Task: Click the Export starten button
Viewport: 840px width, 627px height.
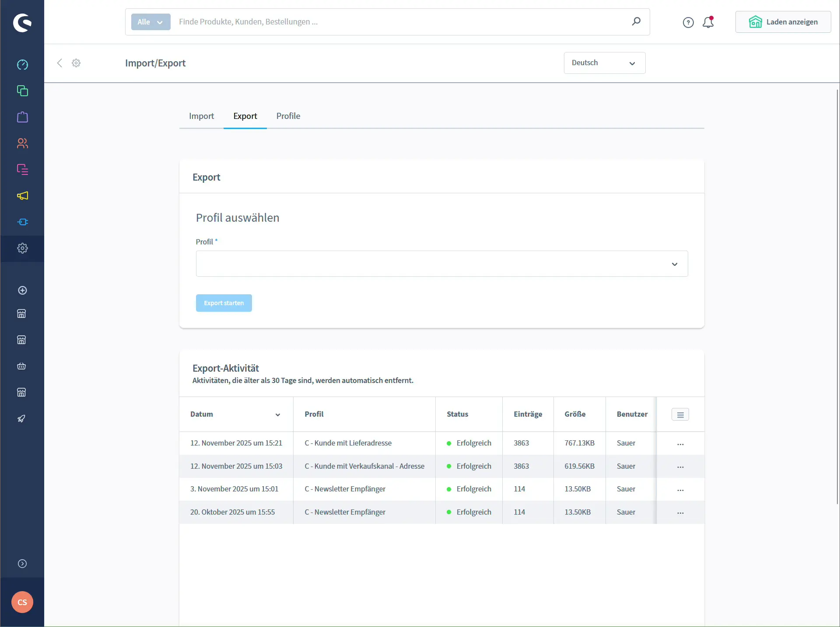Action: (x=224, y=303)
